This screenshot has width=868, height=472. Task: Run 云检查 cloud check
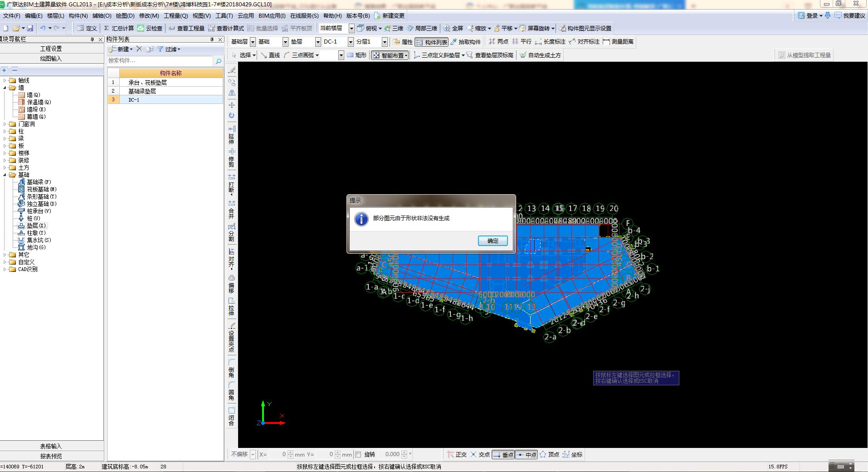click(x=150, y=28)
